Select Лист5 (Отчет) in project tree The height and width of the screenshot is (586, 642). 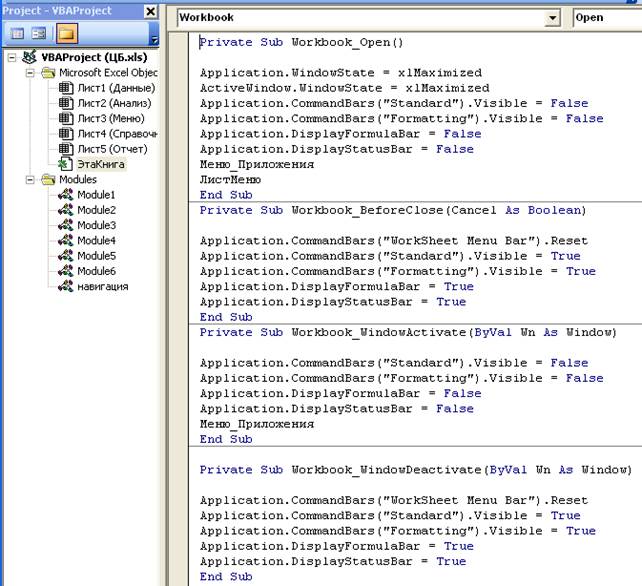click(113, 149)
